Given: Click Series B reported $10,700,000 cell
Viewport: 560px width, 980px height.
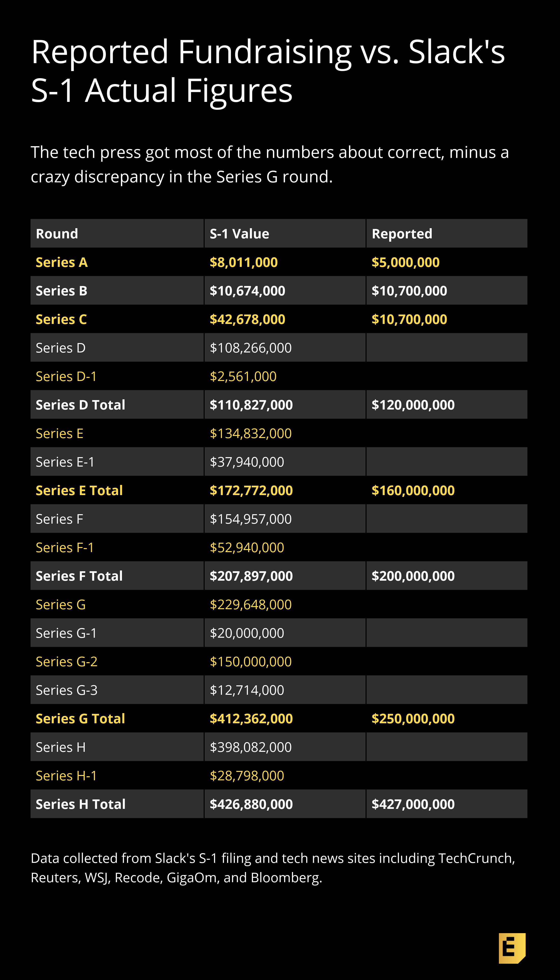Looking at the screenshot, I should pyautogui.click(x=409, y=291).
